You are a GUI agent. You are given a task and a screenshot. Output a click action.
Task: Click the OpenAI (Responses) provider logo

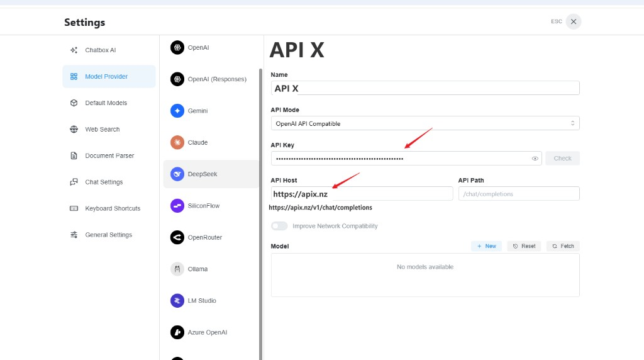tap(177, 79)
